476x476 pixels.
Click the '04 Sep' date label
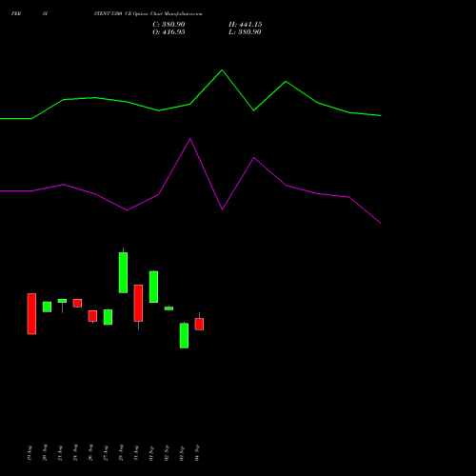coord(197,453)
